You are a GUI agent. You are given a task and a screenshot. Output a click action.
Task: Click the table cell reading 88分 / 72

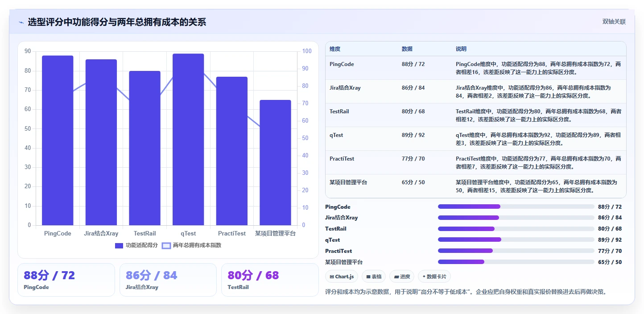[x=413, y=64]
